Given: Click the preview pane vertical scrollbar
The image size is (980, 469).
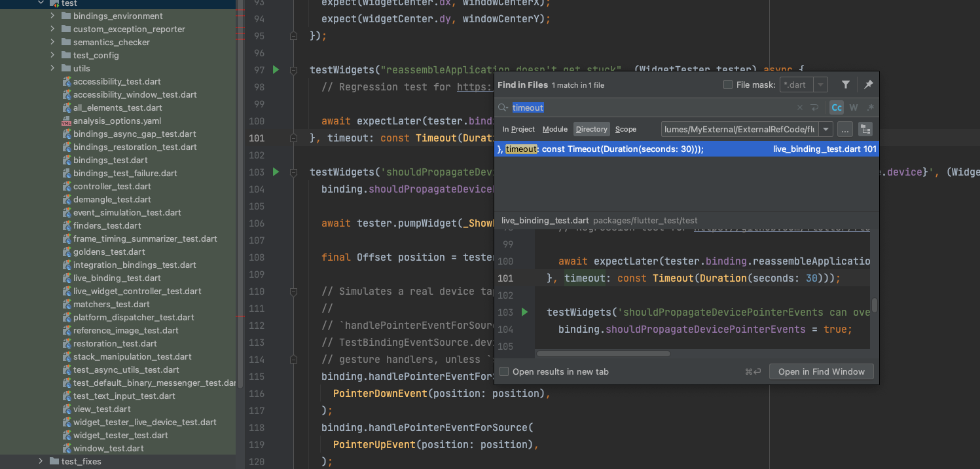Looking at the screenshot, I should tap(874, 305).
